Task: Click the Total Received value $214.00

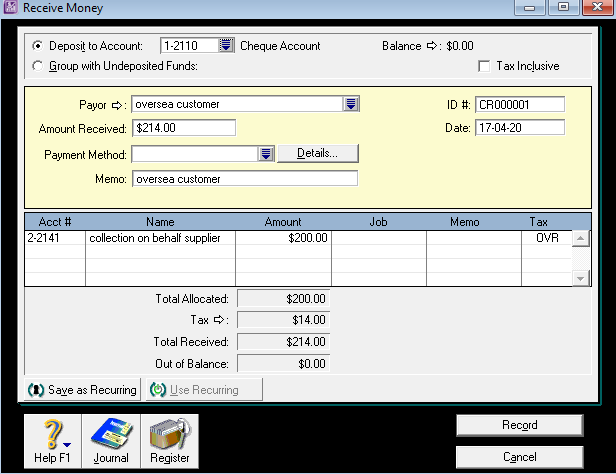Action: point(283,342)
